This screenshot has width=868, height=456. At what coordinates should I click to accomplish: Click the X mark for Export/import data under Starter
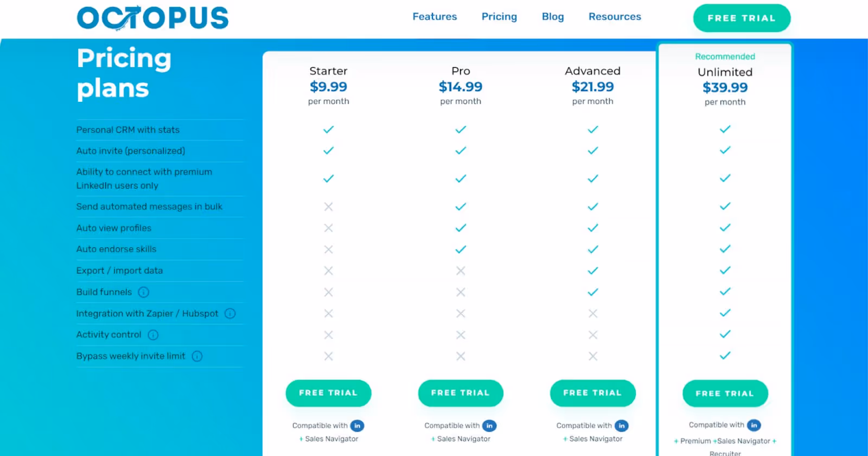(x=328, y=271)
